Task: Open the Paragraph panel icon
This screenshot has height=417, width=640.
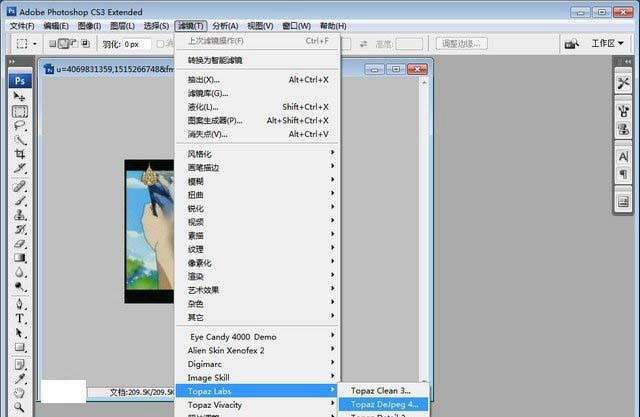Action: 623,175
